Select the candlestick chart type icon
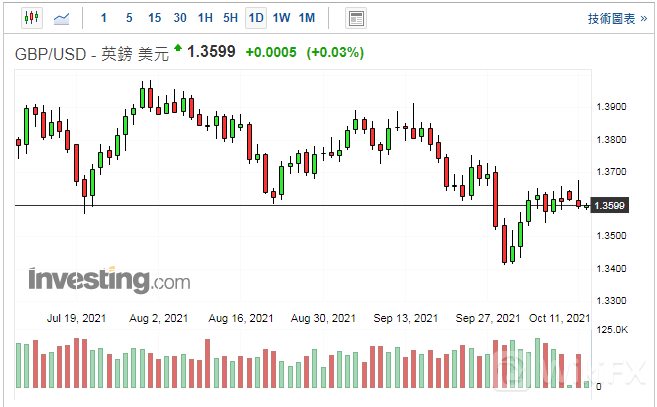Screen dimensions: 657x407 point(31,18)
